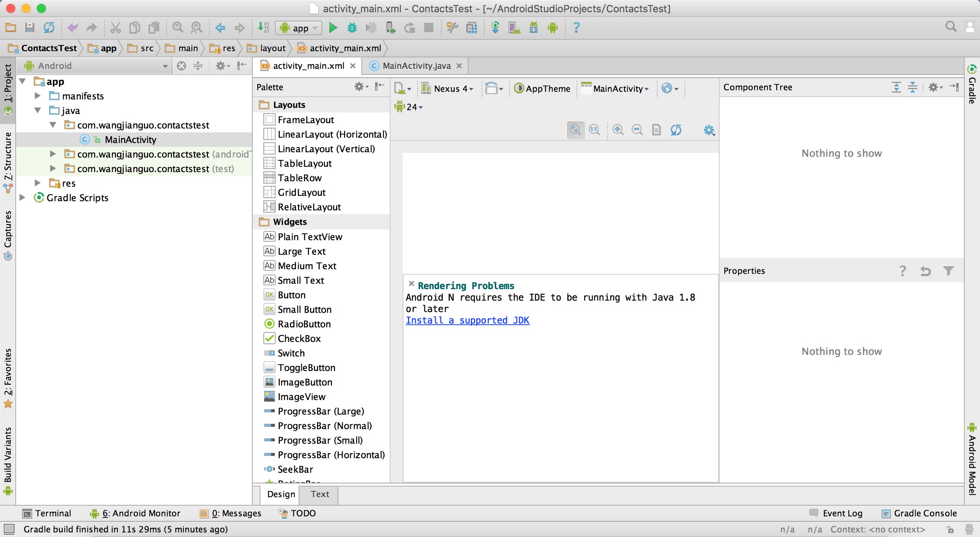Start debugging with the bug icon
Screen dimensions: 980x537
[x=352, y=28]
